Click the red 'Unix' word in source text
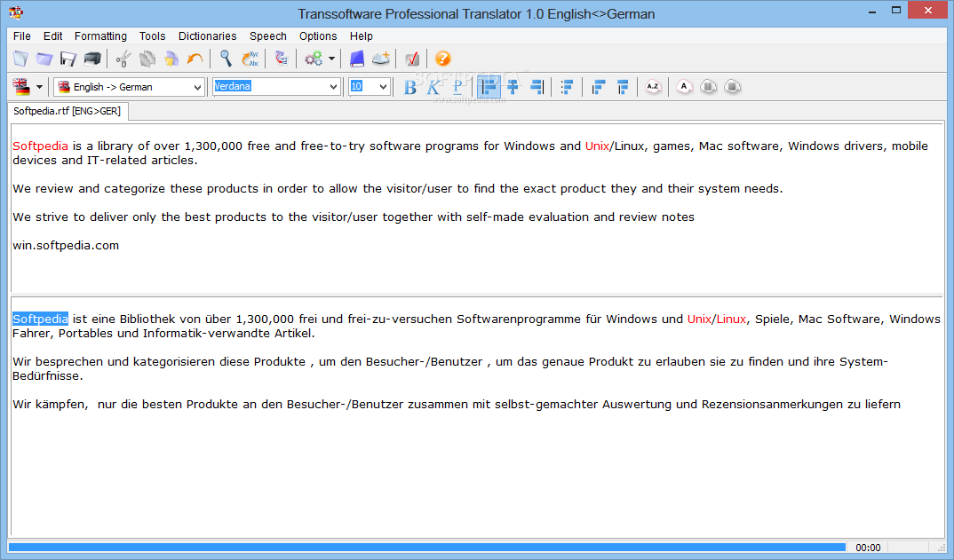The width and height of the screenshot is (954, 560). click(597, 146)
